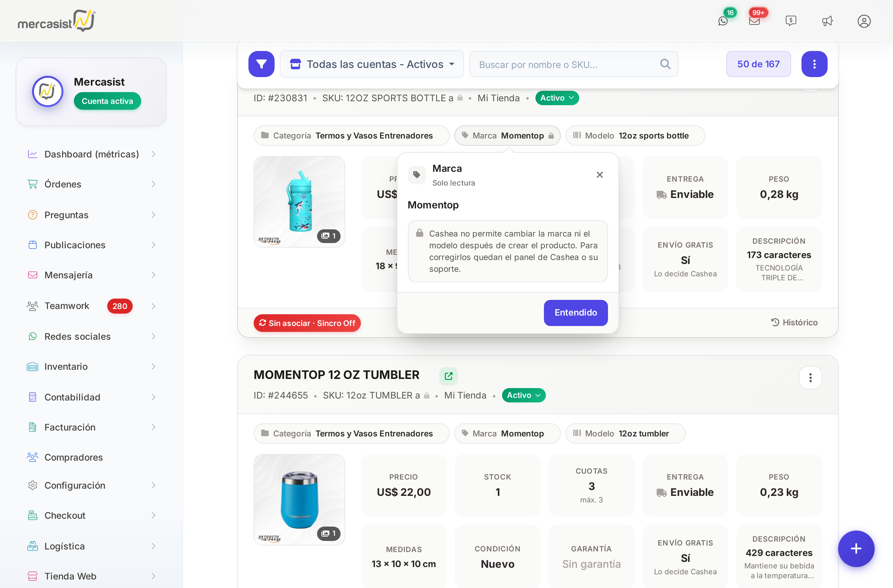Screen dimensions: 893x588
Task: Open the user profile icon
Action: 864,21
